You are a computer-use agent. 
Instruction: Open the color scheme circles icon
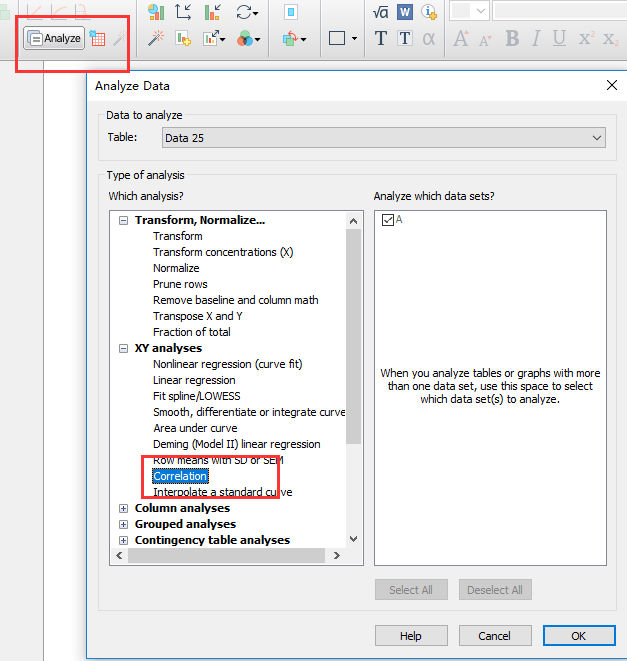245,39
